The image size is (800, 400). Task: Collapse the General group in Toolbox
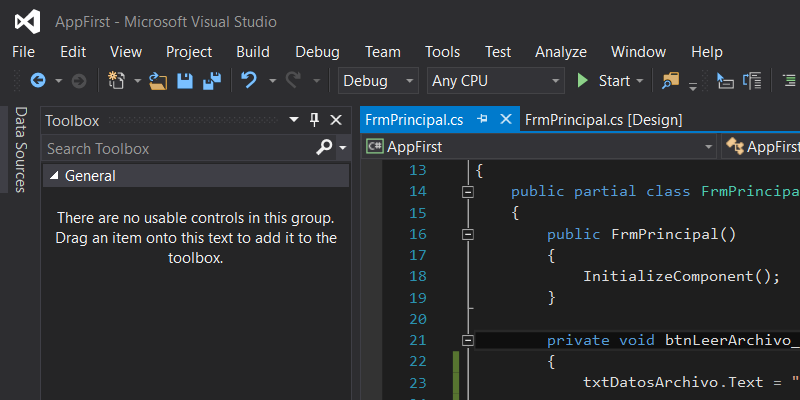[54, 176]
